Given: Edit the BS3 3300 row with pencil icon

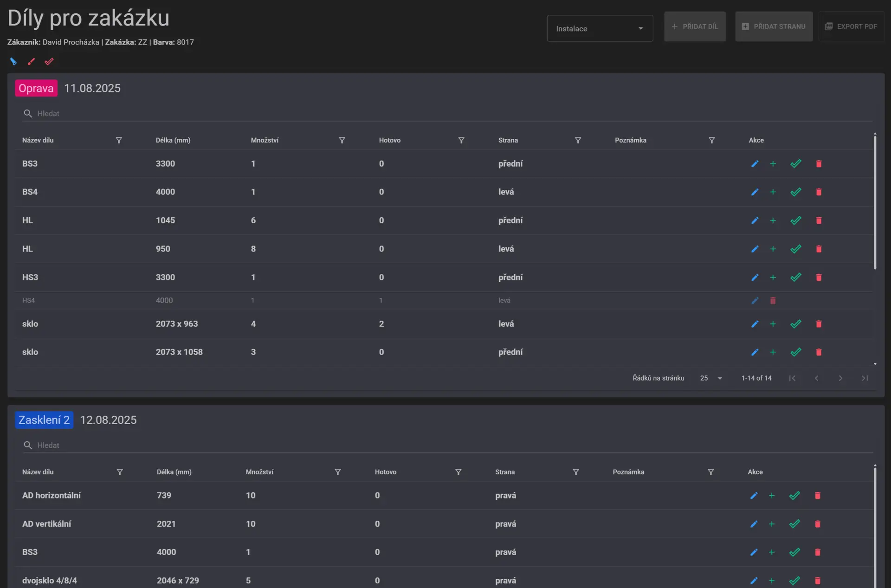Looking at the screenshot, I should pyautogui.click(x=755, y=163).
